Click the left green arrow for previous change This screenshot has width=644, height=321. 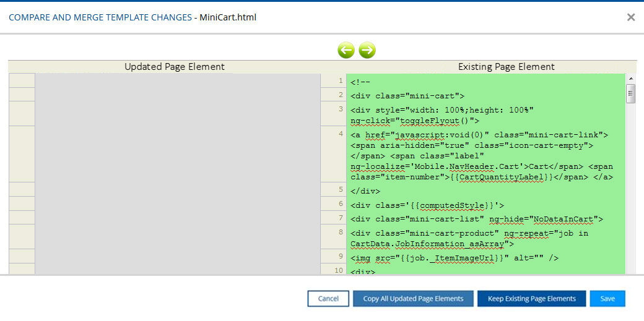346,50
